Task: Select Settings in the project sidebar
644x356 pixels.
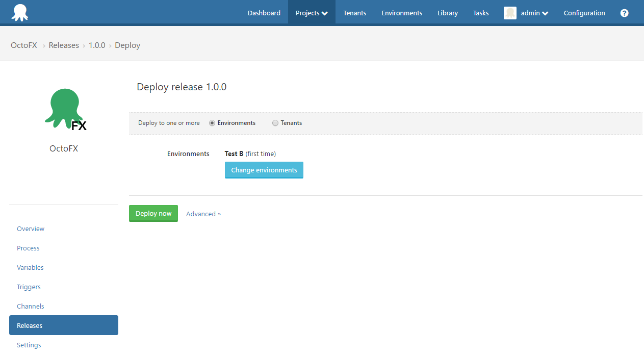Action: 29,345
